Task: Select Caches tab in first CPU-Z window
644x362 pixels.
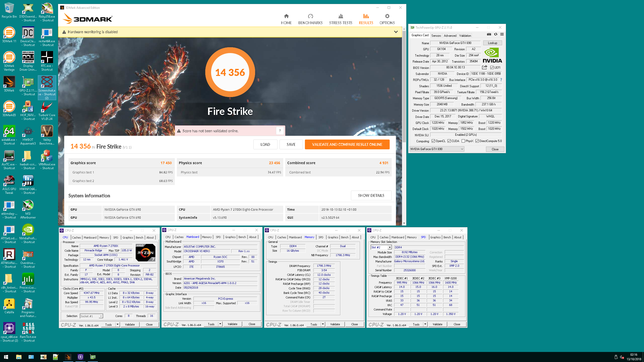Action: (x=76, y=237)
